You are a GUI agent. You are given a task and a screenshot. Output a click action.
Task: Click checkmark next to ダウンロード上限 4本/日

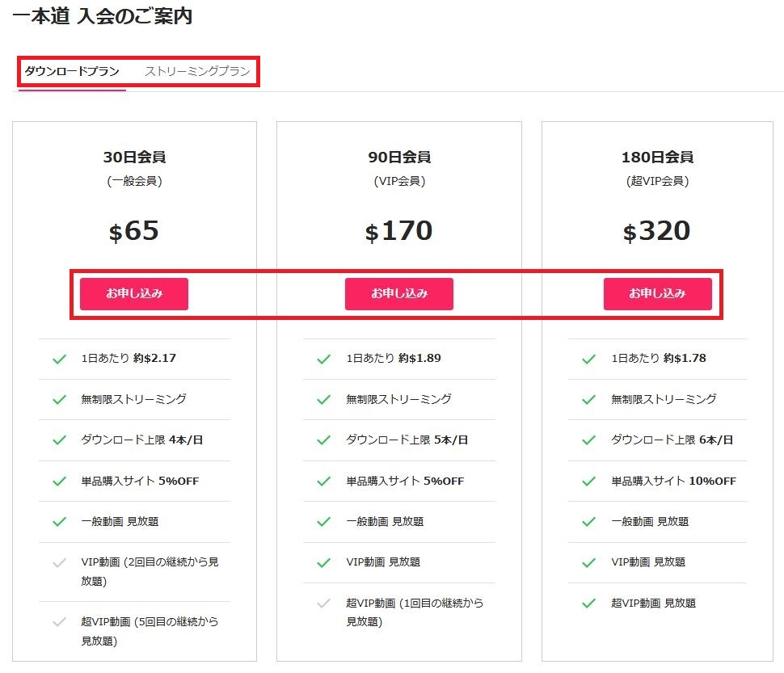[x=60, y=440]
